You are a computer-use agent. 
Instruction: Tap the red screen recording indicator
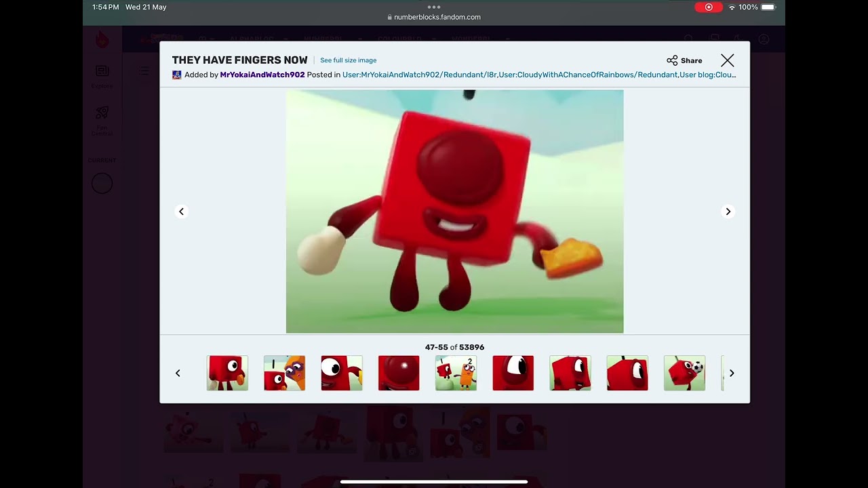pyautogui.click(x=709, y=7)
